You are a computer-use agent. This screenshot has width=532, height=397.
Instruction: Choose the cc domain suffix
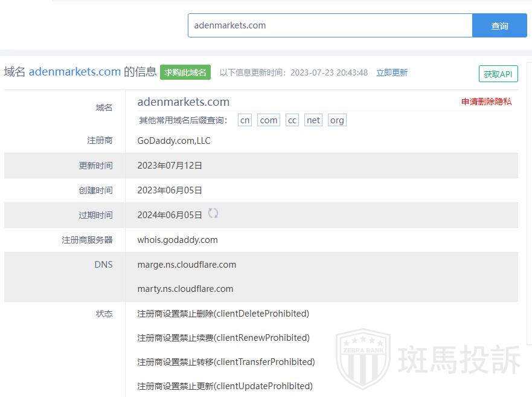[292, 120]
